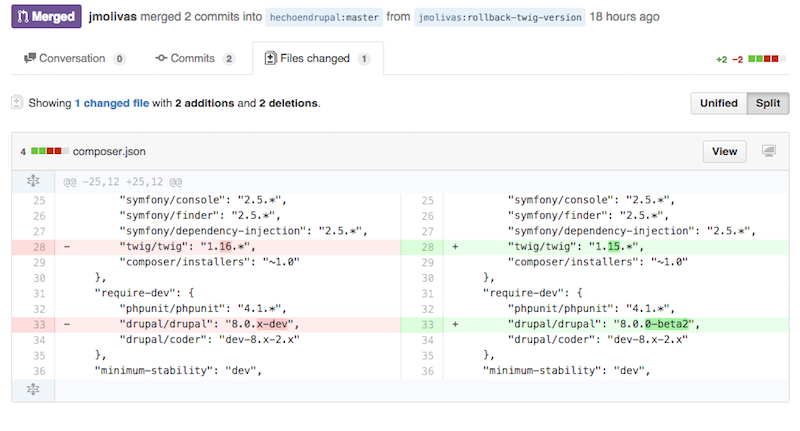Screen dimensions: 800x431
Task: Click added line twig/twig 1.15.*
Action: click(x=616, y=247)
